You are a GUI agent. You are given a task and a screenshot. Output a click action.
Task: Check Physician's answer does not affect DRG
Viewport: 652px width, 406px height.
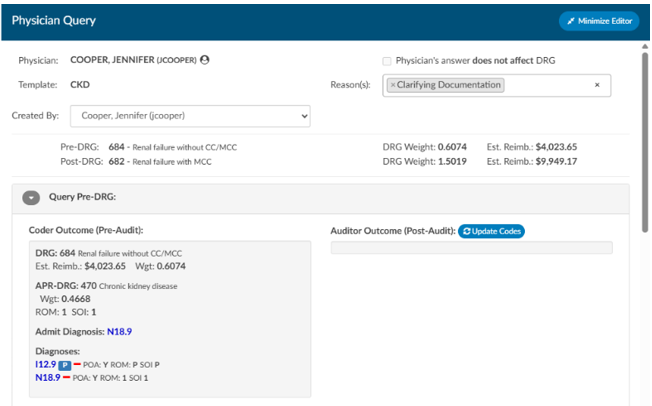(x=387, y=61)
